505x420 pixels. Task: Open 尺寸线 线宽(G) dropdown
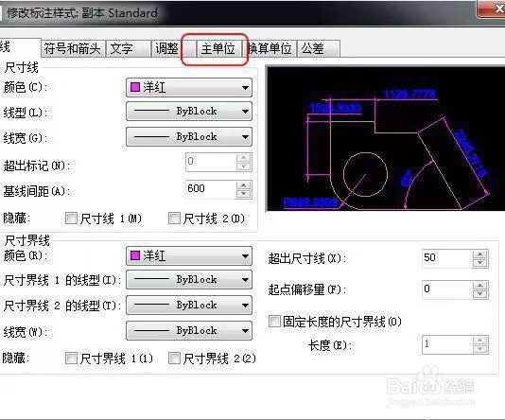[189, 137]
